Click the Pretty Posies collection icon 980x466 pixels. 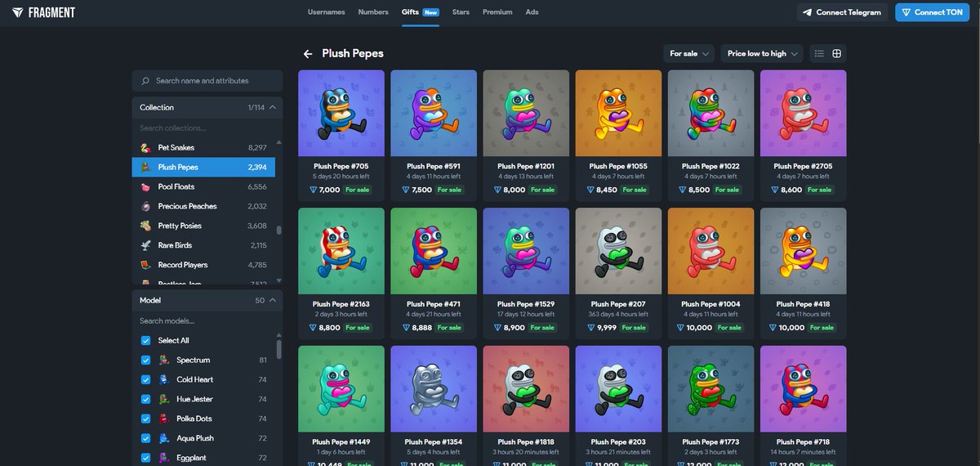145,226
